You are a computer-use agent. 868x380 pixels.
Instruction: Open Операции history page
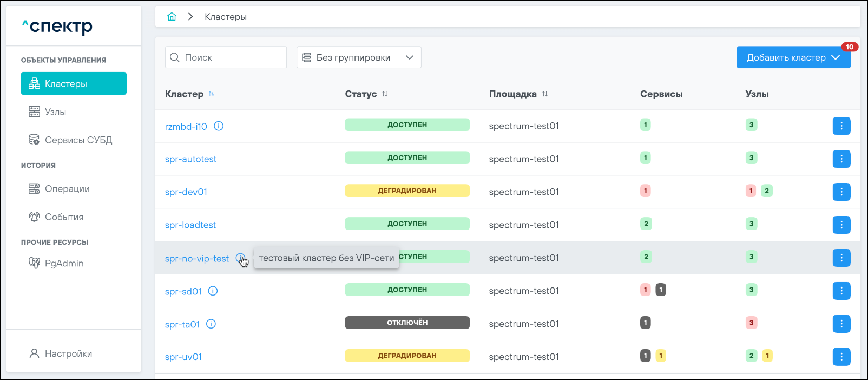67,189
